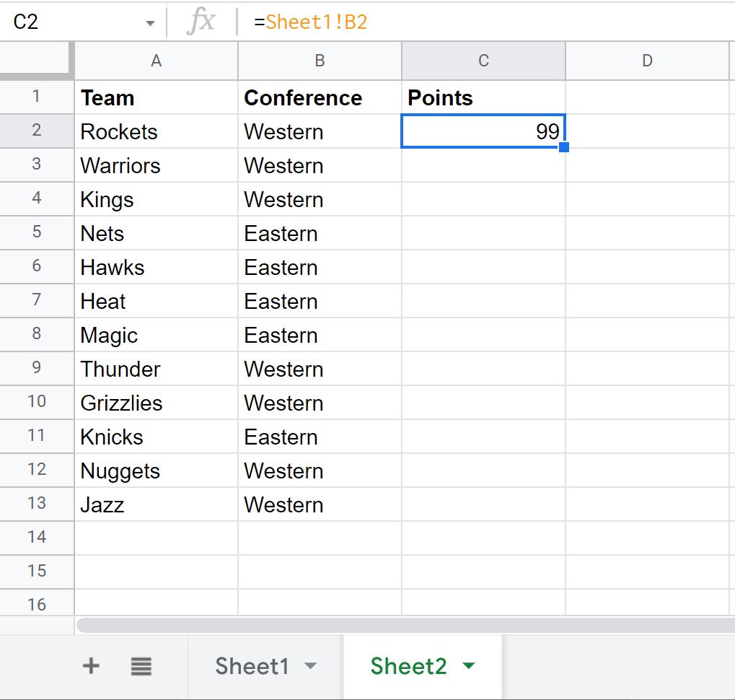
Task: Select column A header
Action: tap(156, 61)
